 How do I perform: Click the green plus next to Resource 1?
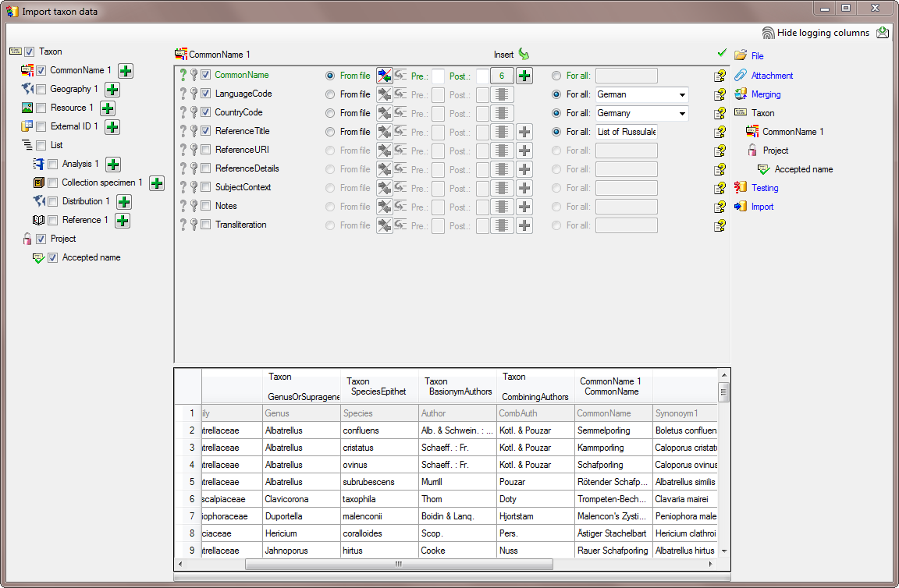coord(108,108)
